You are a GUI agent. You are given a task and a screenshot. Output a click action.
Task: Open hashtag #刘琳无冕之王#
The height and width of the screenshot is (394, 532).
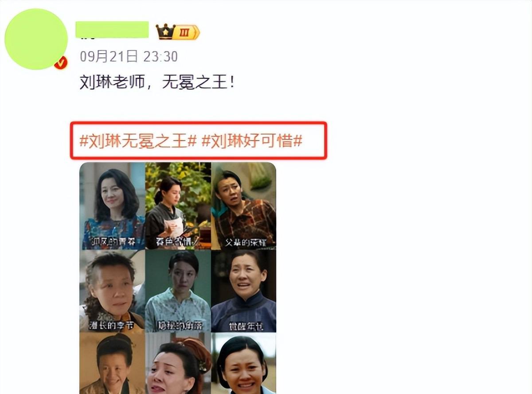point(138,141)
